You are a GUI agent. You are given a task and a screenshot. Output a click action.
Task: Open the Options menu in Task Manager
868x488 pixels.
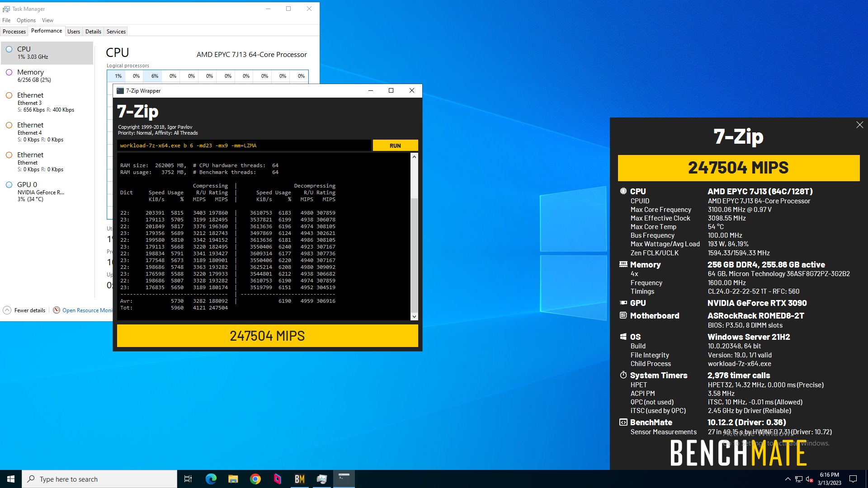coord(26,20)
